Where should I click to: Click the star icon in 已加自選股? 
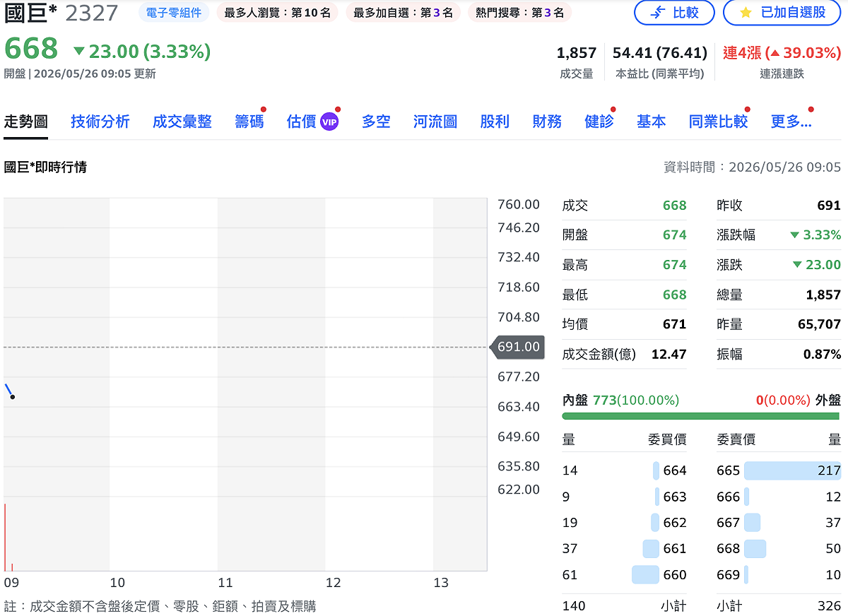[746, 12]
